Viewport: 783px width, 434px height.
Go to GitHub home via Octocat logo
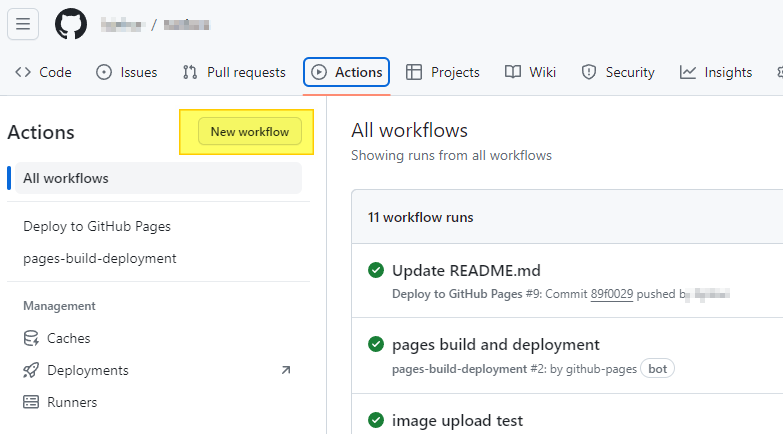(71, 23)
